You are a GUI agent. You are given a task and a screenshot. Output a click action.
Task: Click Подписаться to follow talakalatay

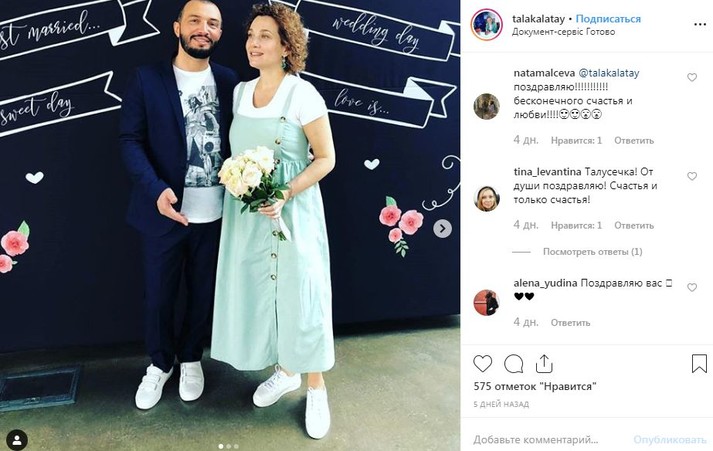tap(608, 19)
